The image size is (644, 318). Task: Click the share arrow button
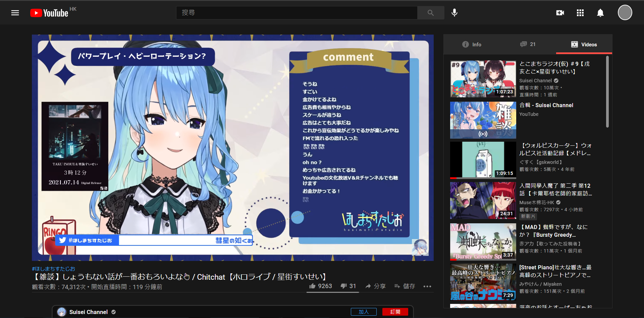point(375,286)
